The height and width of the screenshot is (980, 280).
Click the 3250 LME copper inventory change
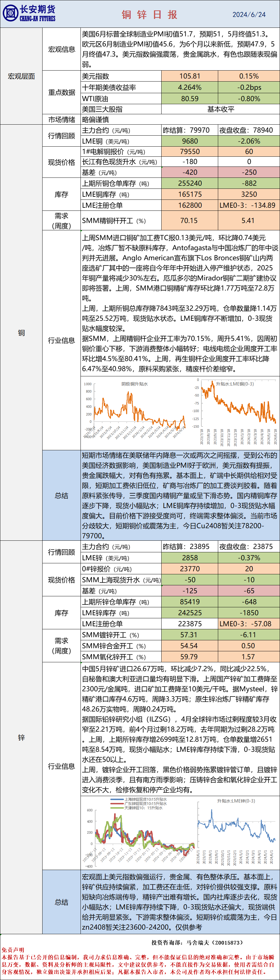coord(249,194)
